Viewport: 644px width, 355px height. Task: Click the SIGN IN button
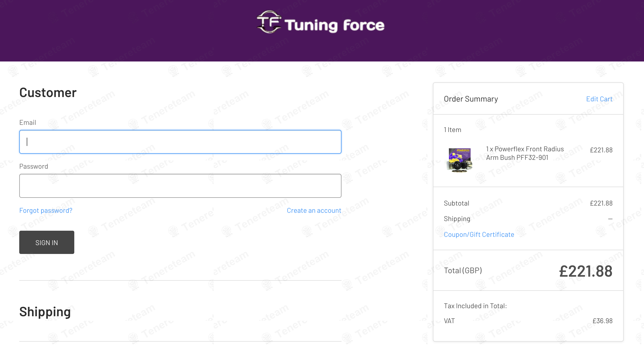47,242
